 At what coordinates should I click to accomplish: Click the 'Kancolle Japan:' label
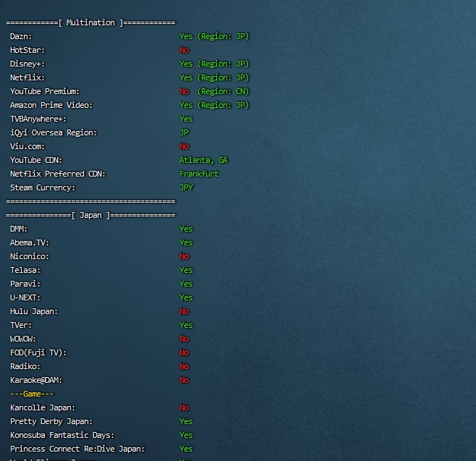(43, 408)
